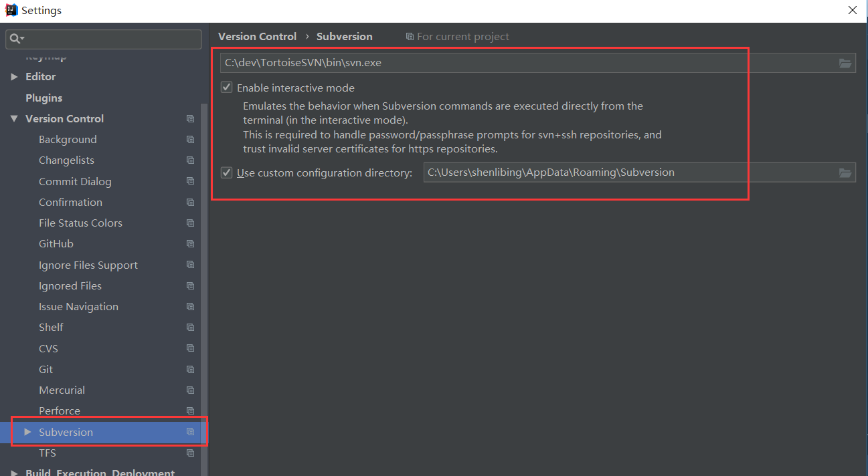
Task: Disable the Enable interactive mode checkbox
Action: 227,88
